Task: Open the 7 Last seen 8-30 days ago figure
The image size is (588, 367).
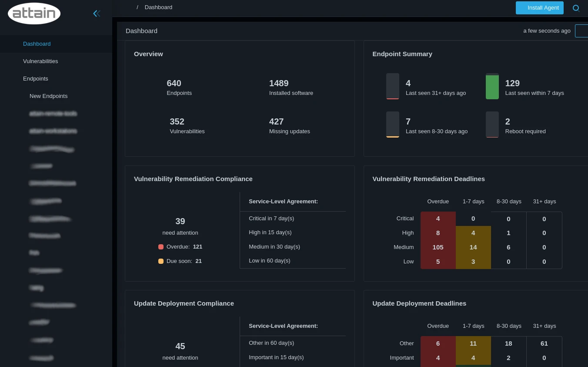Action: tap(437, 125)
